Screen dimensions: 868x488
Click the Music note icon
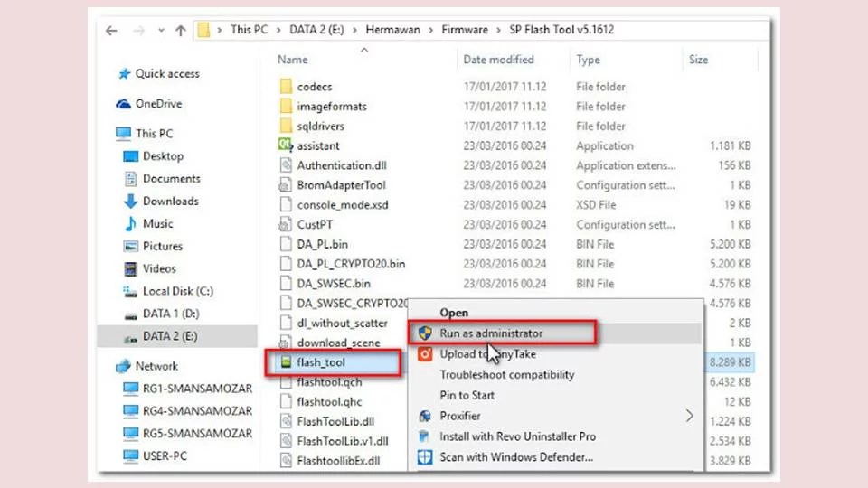point(130,223)
